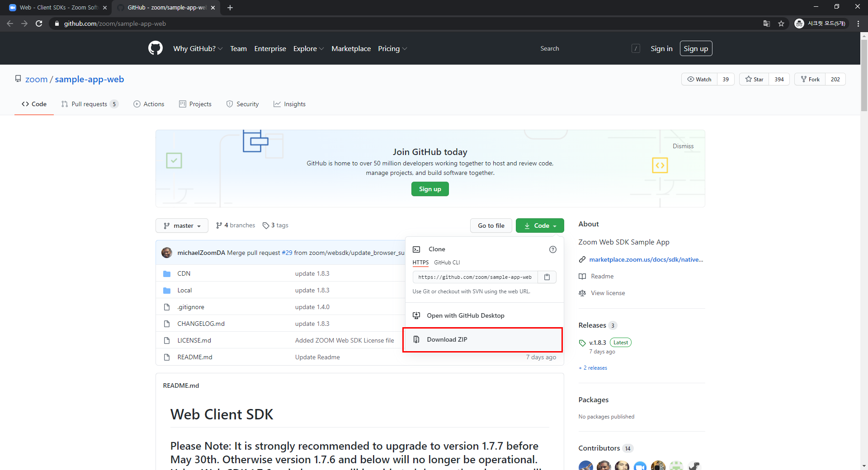Viewport: 868px width, 470px height.
Task: Open Marketplace from the header
Action: tap(351, 48)
